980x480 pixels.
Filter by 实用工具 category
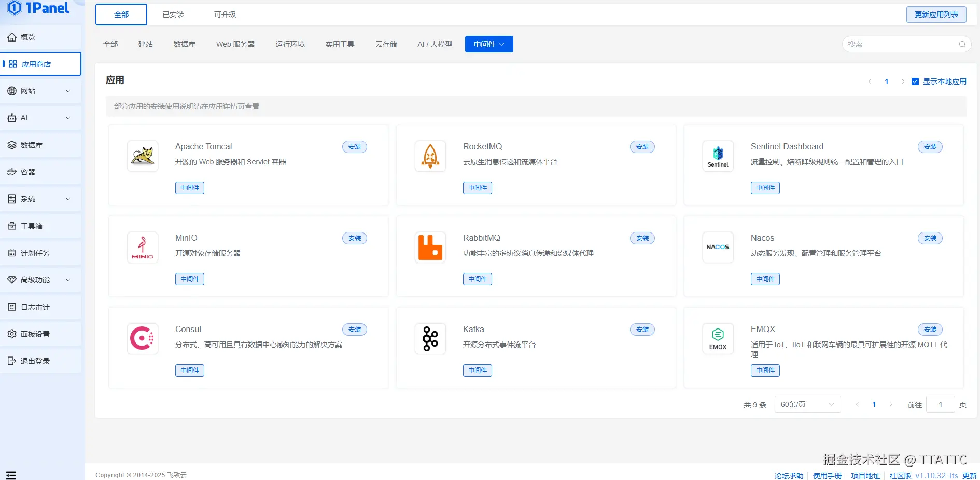340,44
